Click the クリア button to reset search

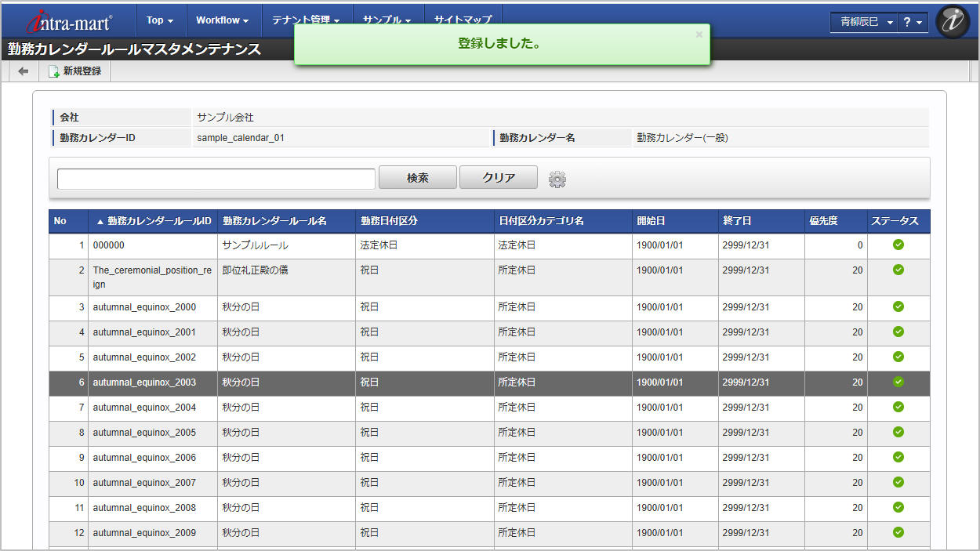[x=498, y=177]
